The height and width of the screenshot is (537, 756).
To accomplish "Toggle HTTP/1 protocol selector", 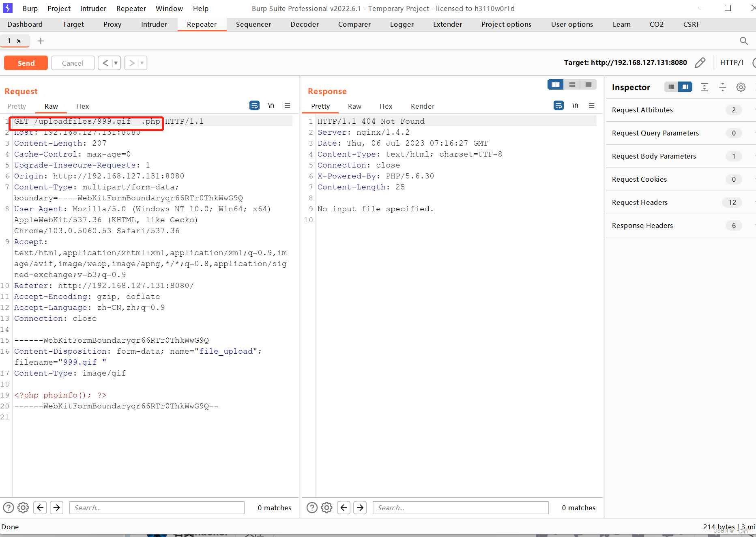I will 732,62.
